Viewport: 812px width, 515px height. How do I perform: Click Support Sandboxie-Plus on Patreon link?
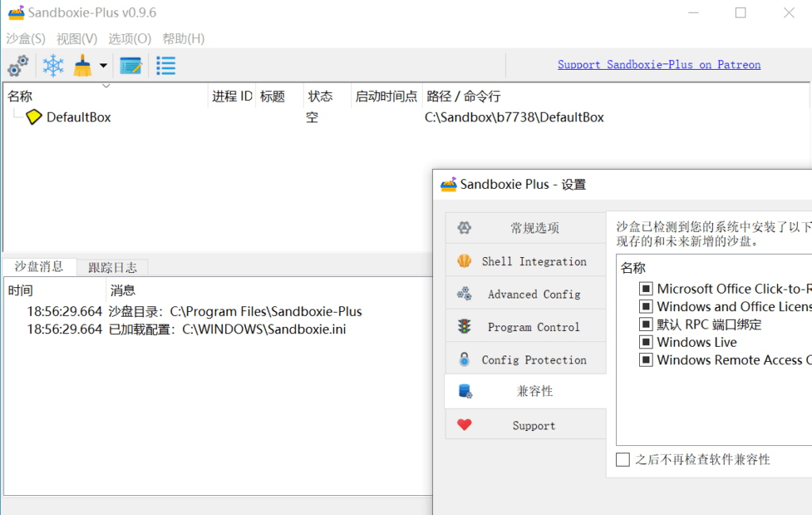[x=658, y=65]
